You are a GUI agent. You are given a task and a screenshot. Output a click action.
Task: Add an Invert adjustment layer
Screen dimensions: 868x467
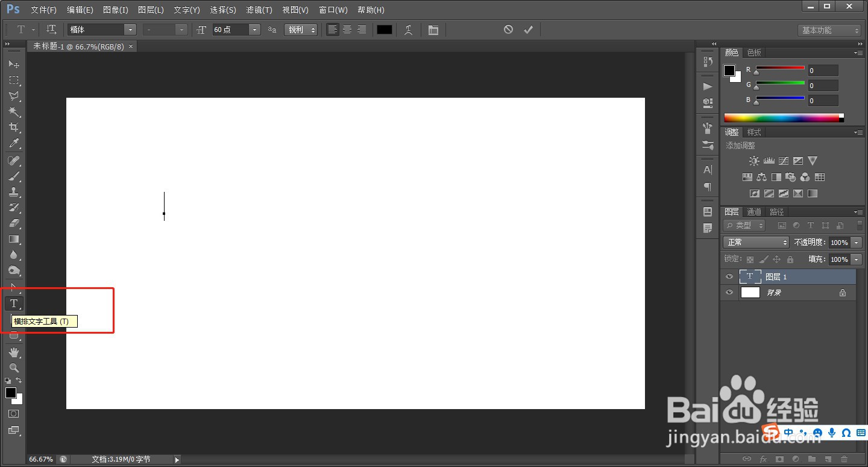pos(754,194)
